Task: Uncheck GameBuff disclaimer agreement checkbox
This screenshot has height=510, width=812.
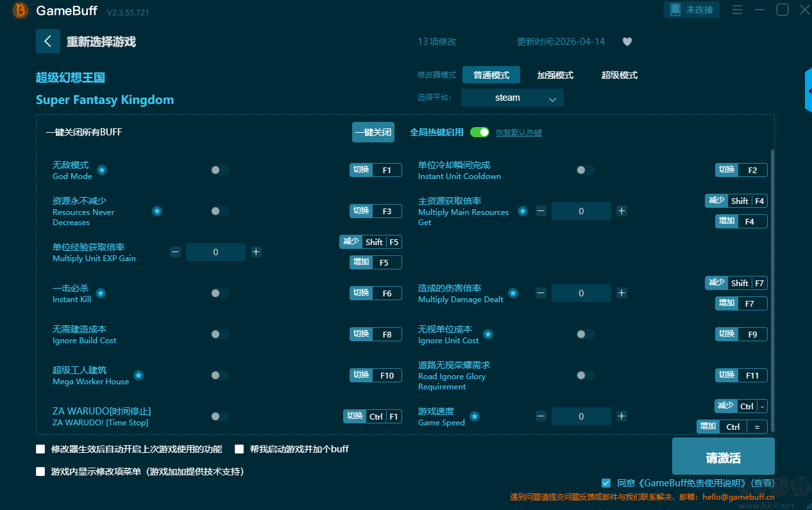Action: coord(606,483)
